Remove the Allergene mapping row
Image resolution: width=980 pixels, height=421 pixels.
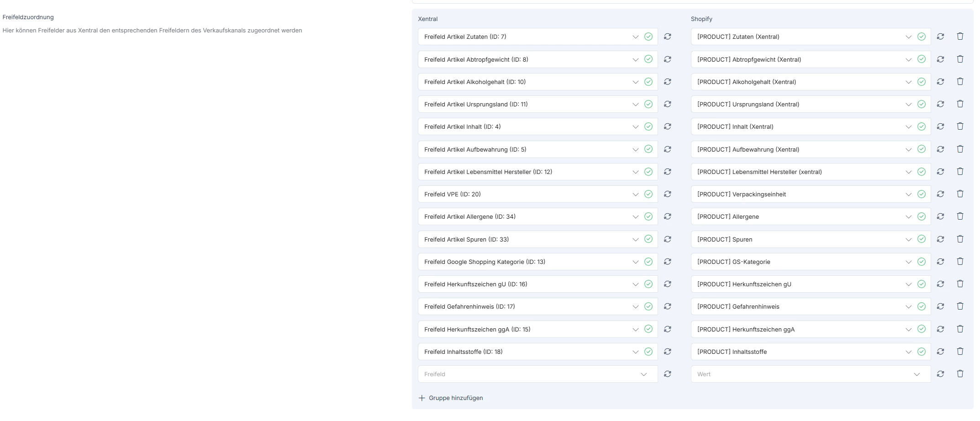coord(960,216)
